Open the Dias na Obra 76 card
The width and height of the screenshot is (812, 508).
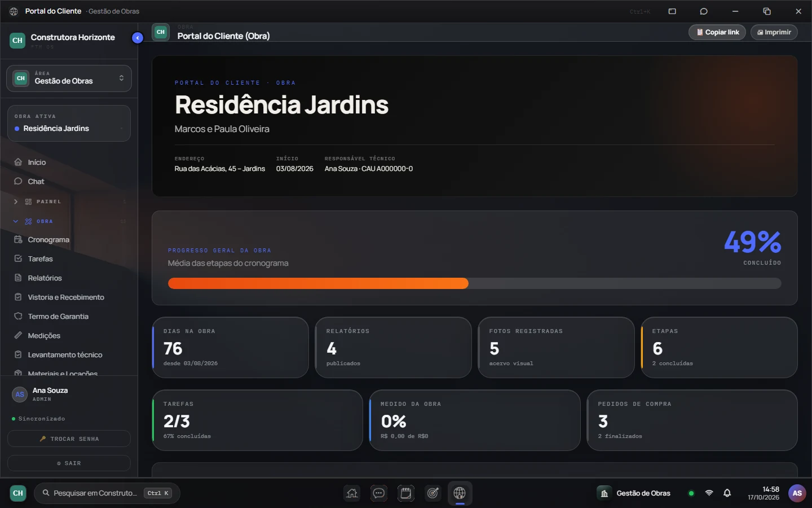pos(230,347)
